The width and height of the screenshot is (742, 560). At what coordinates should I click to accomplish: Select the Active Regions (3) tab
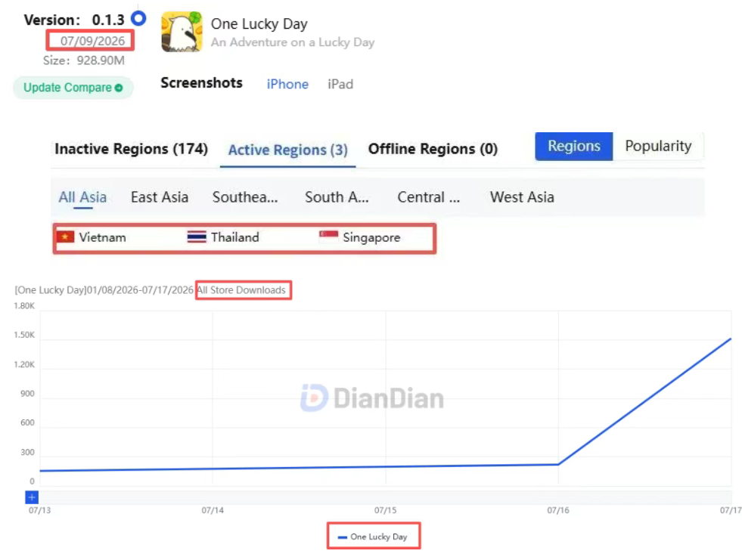(x=287, y=150)
